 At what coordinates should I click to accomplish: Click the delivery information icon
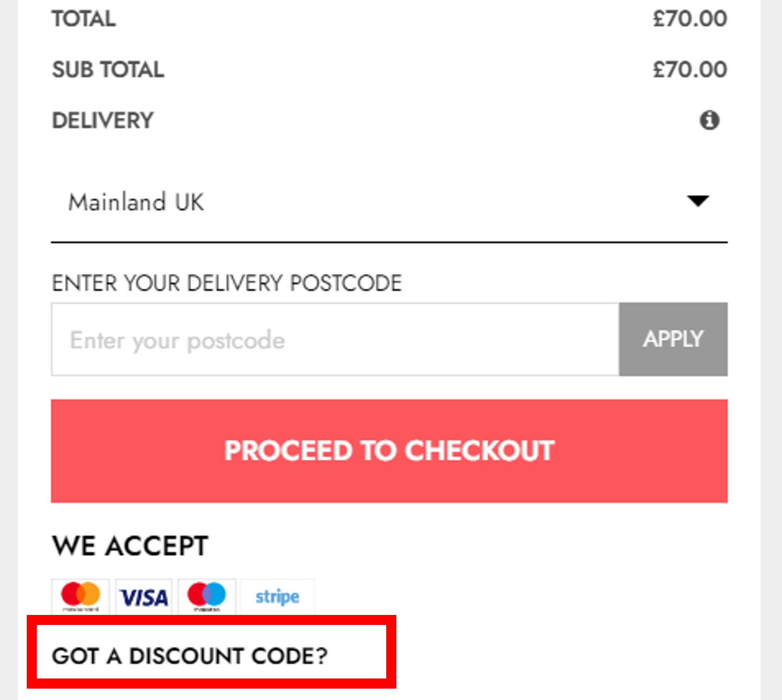pos(709,120)
